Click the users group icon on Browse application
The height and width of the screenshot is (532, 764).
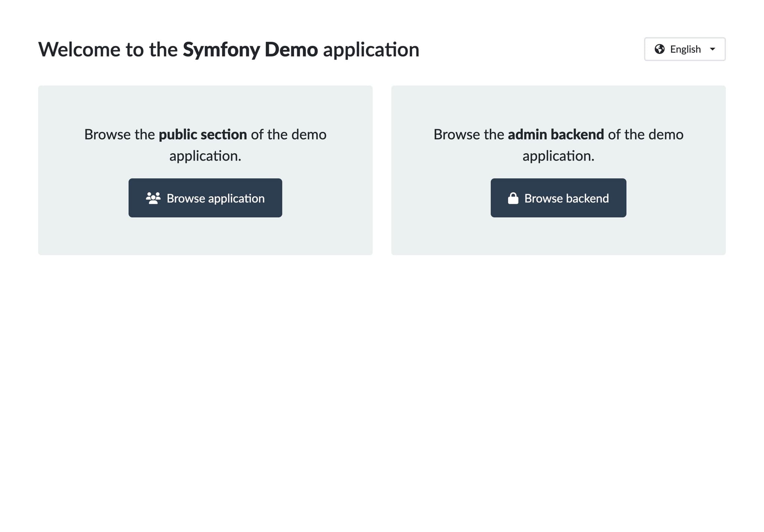pyautogui.click(x=153, y=198)
